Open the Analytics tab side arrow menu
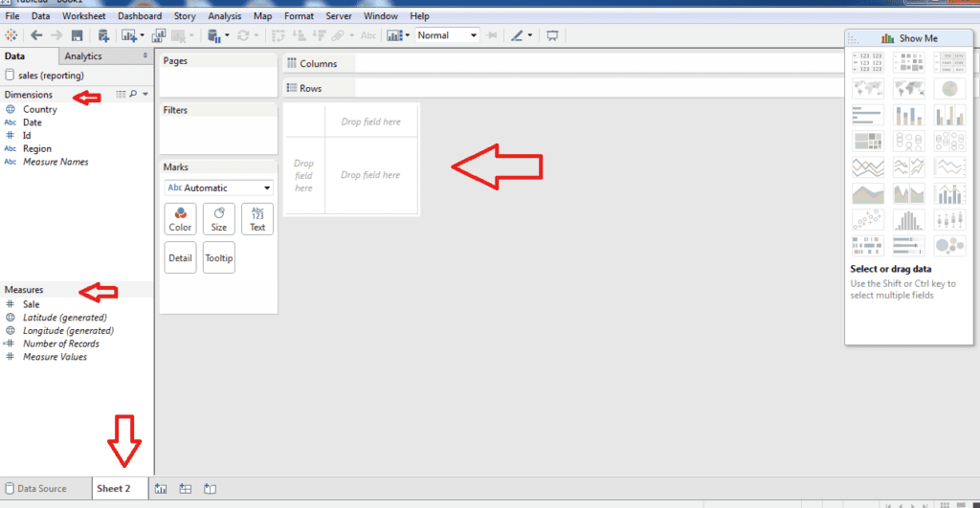The height and width of the screenshot is (508, 980). point(145,55)
